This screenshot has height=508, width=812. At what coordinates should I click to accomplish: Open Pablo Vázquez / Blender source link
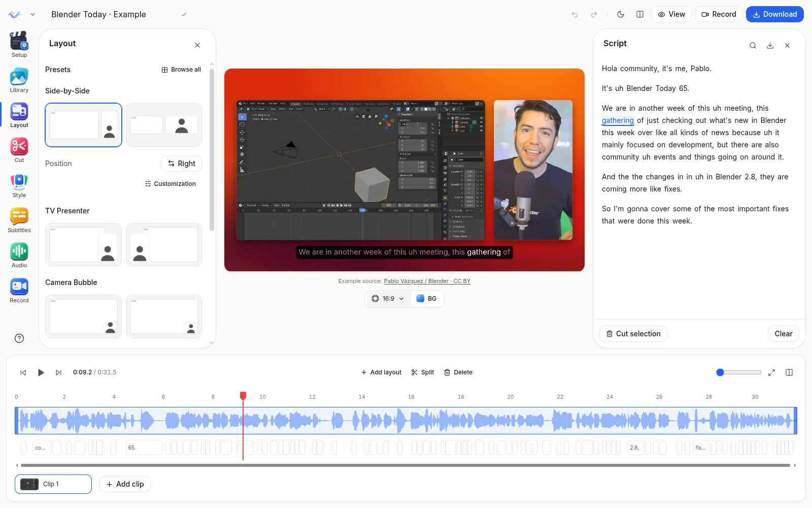coord(427,281)
